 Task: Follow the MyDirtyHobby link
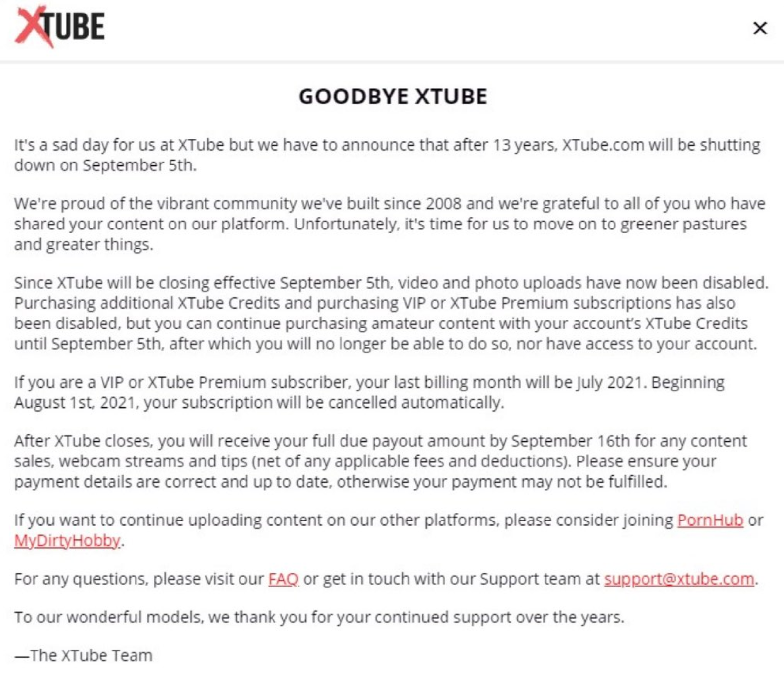(68, 541)
